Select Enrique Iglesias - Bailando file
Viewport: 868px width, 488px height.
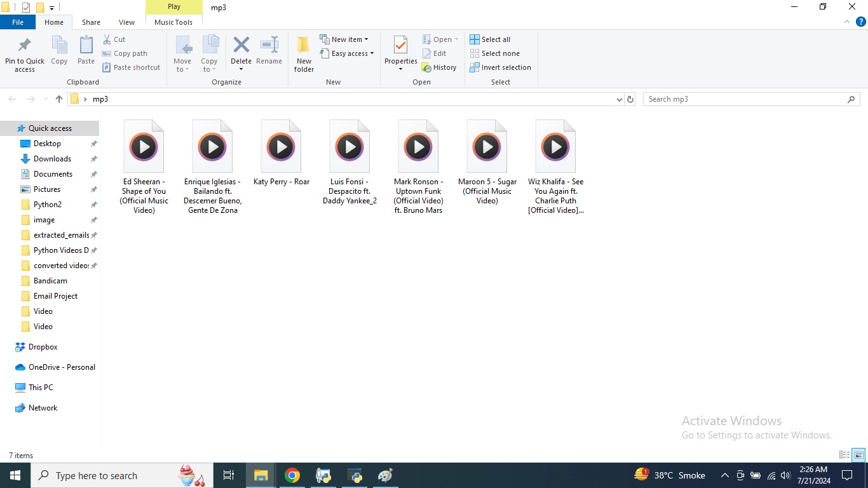pos(212,167)
